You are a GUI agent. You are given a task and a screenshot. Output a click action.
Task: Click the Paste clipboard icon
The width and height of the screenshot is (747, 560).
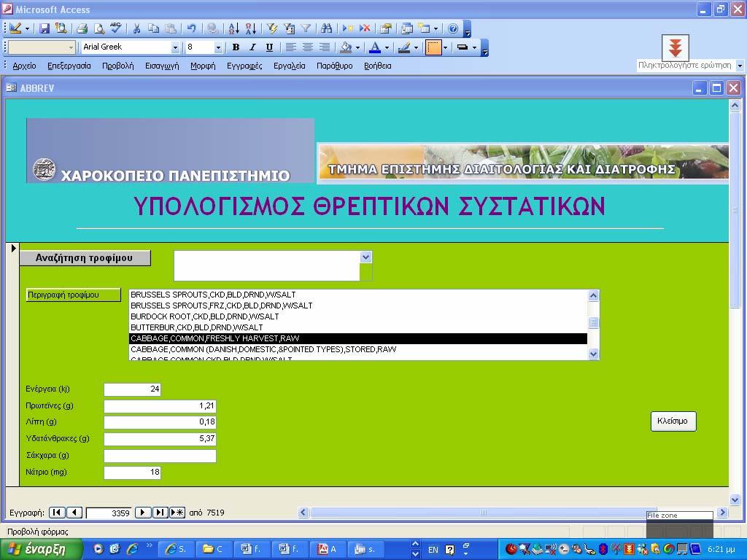pos(170,29)
